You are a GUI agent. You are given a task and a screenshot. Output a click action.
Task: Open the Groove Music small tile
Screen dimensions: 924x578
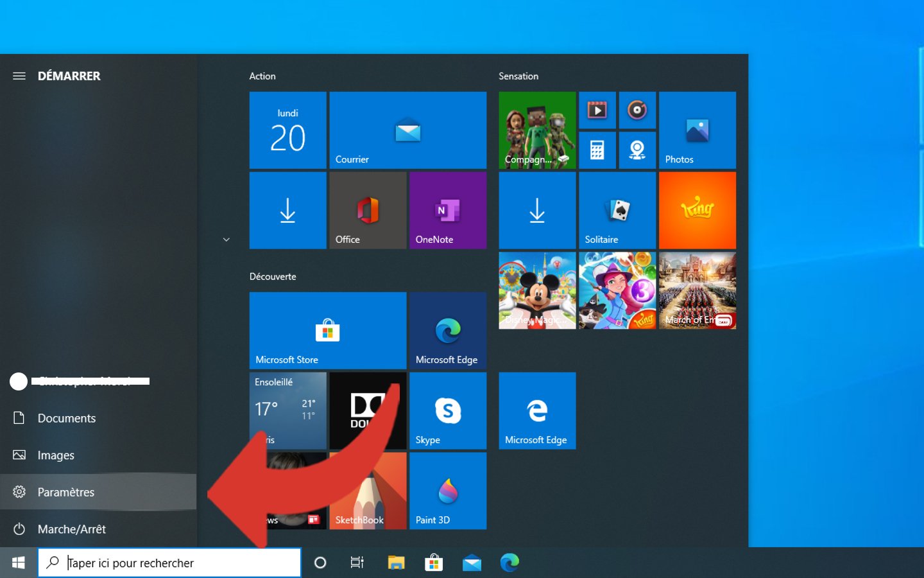click(x=637, y=110)
